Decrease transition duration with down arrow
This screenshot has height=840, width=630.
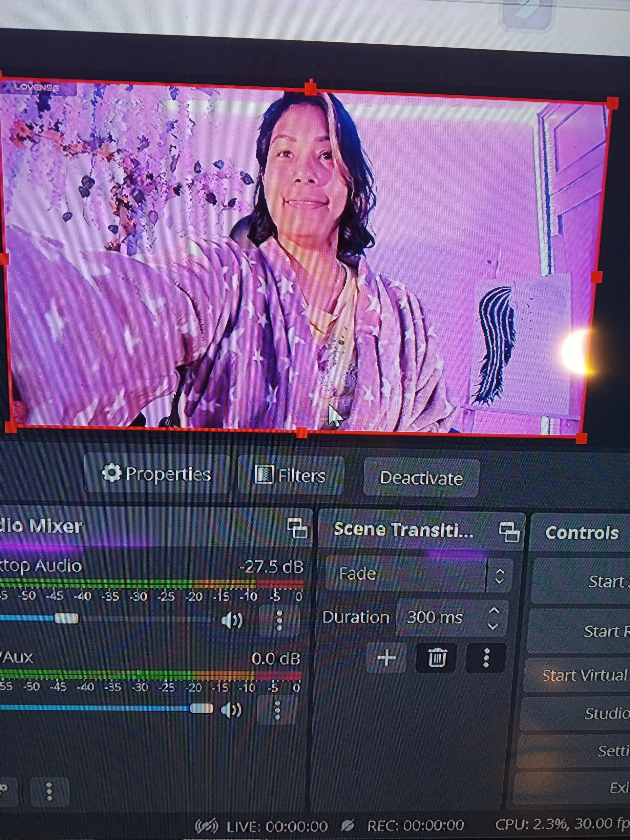pyautogui.click(x=493, y=626)
